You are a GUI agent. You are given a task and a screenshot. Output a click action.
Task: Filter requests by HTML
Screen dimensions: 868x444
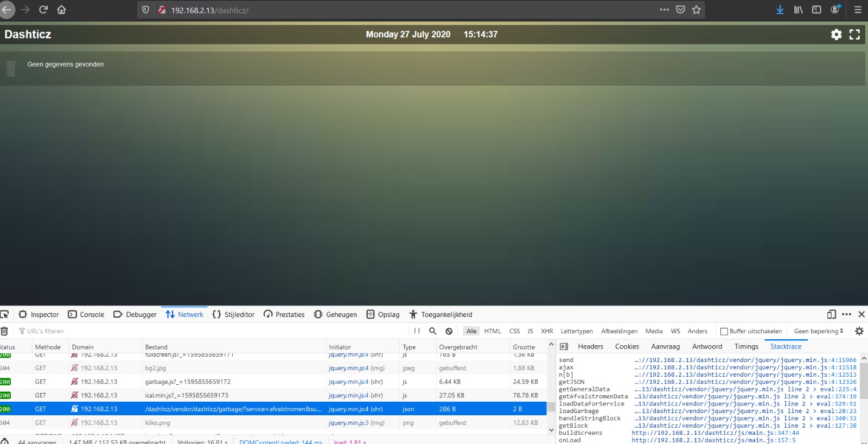(x=493, y=331)
